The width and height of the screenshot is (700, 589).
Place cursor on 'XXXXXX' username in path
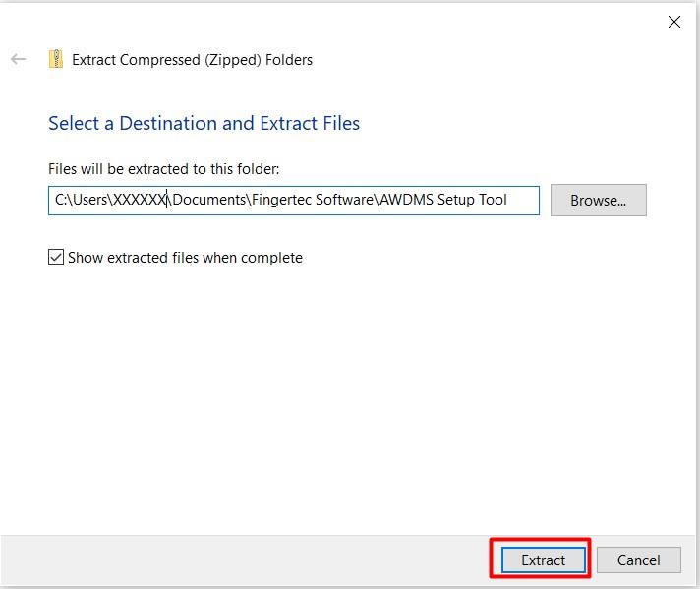(x=140, y=200)
